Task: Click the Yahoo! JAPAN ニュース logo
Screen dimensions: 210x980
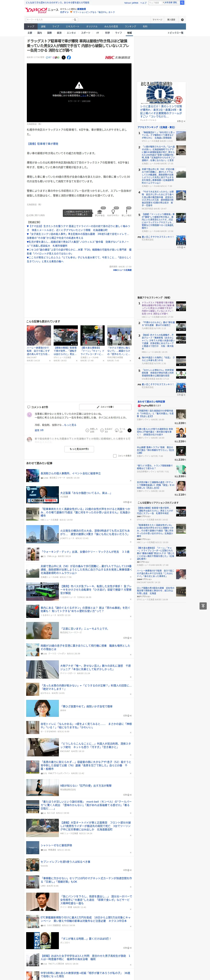Action: (42, 10)
